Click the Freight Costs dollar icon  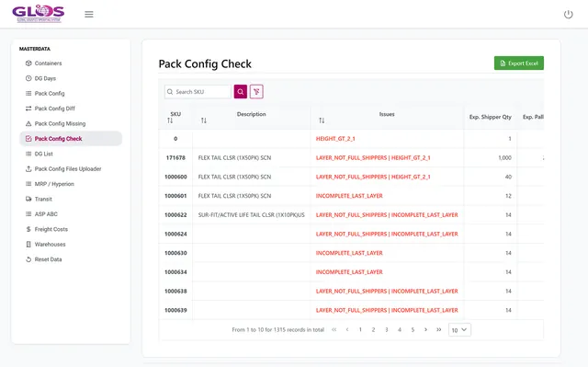tap(28, 229)
